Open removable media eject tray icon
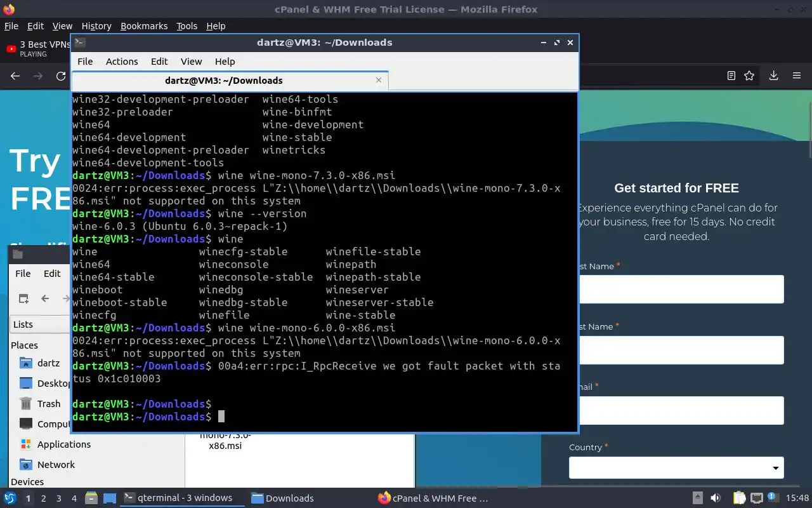 point(698,498)
